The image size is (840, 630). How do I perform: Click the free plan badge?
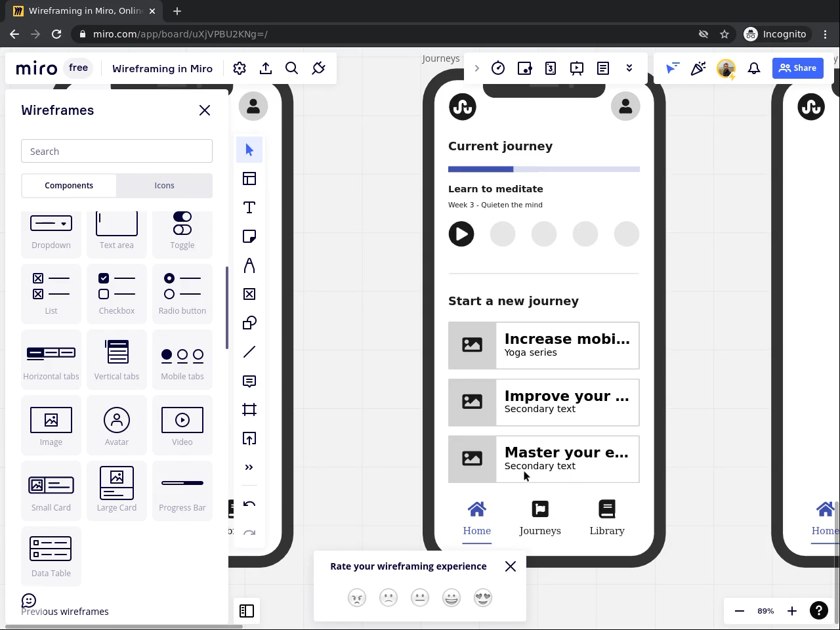[x=78, y=68]
